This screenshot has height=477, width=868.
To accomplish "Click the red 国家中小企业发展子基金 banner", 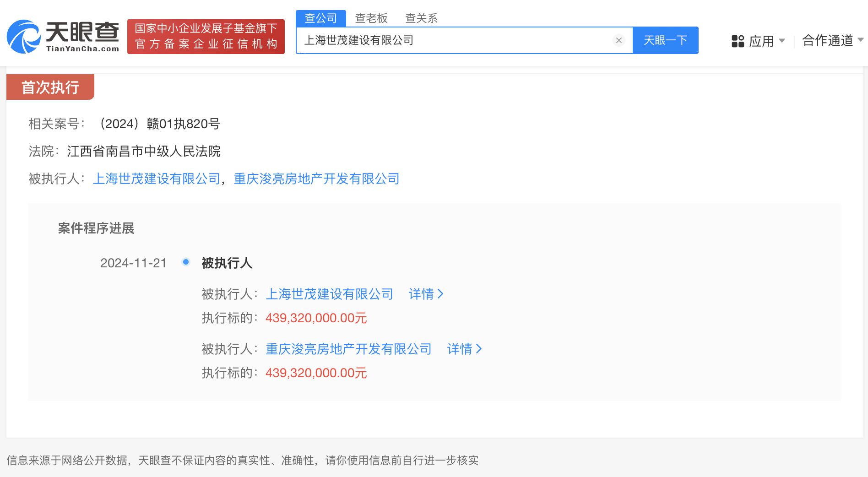I will coord(206,37).
